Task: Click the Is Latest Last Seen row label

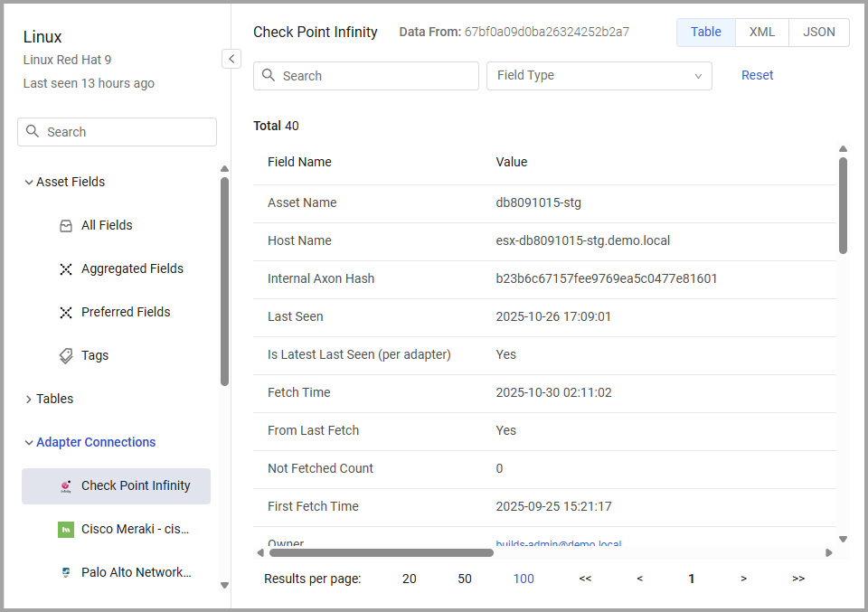Action: point(359,354)
